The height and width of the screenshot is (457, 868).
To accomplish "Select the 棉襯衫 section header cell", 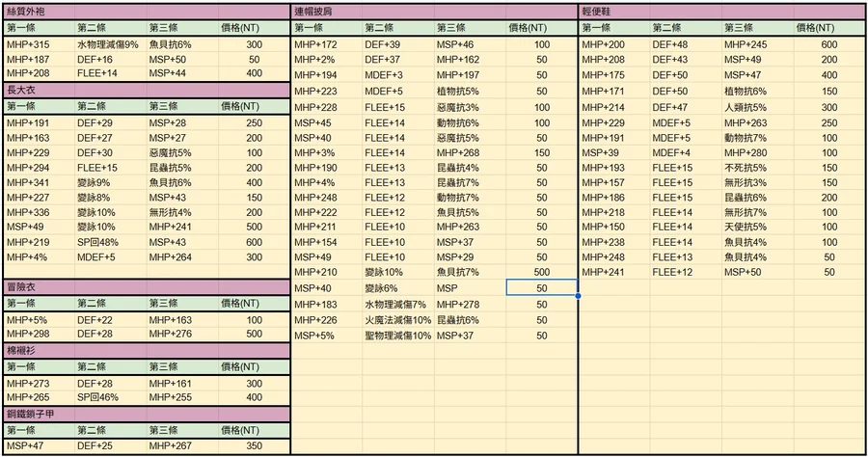I will [39, 351].
